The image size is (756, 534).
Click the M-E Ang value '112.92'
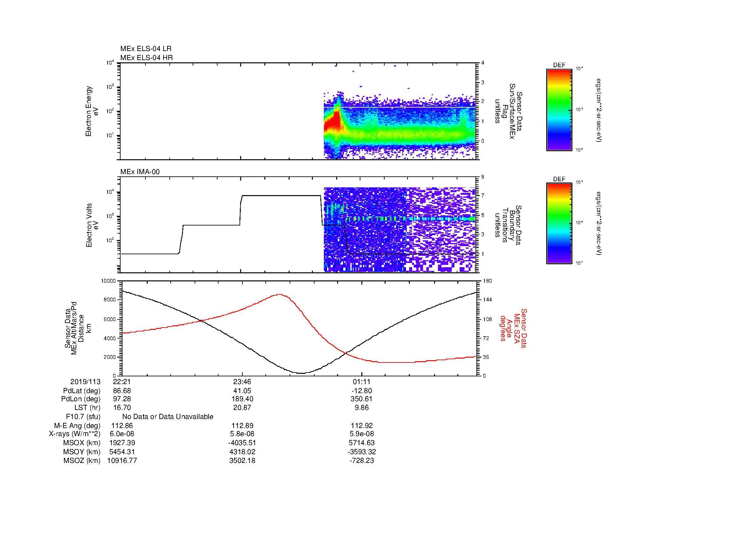[x=362, y=426]
